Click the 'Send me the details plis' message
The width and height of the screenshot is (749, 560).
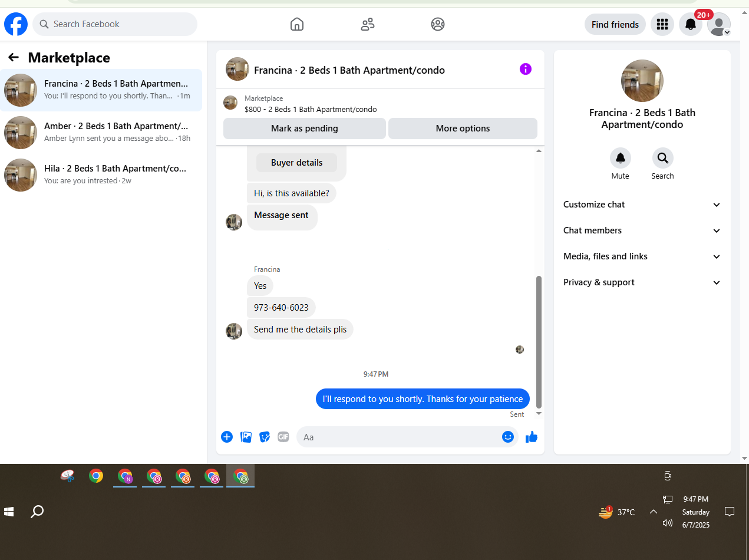pos(300,330)
